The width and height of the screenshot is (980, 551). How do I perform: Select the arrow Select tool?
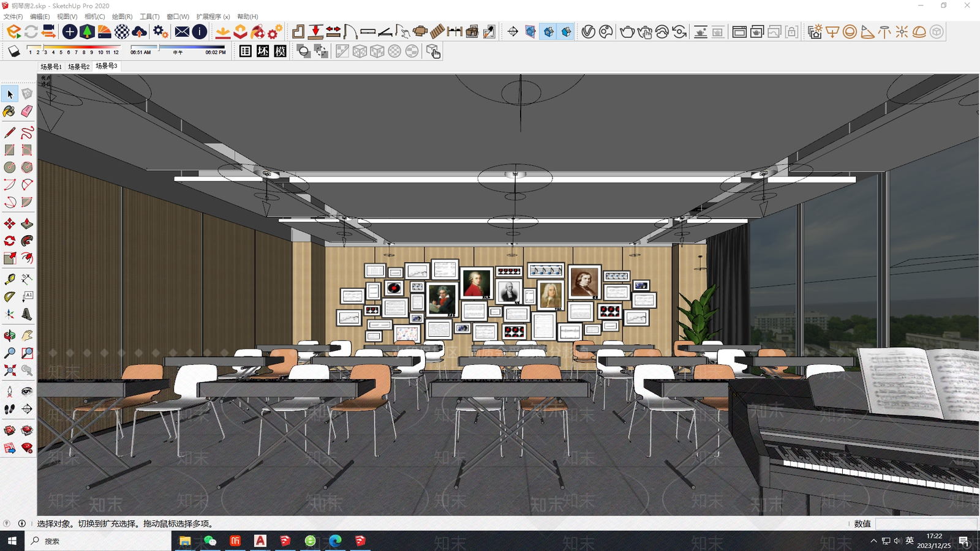click(x=10, y=94)
